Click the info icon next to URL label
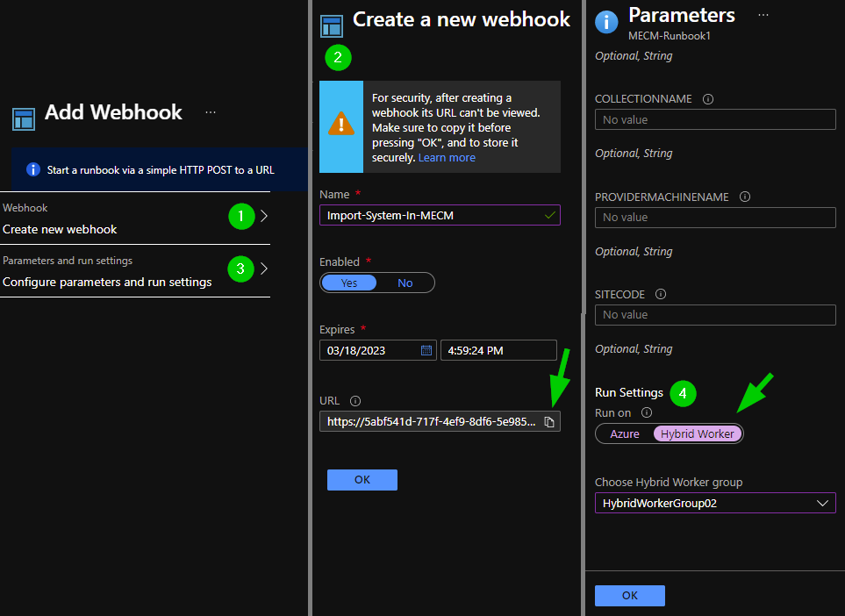 tap(355, 401)
